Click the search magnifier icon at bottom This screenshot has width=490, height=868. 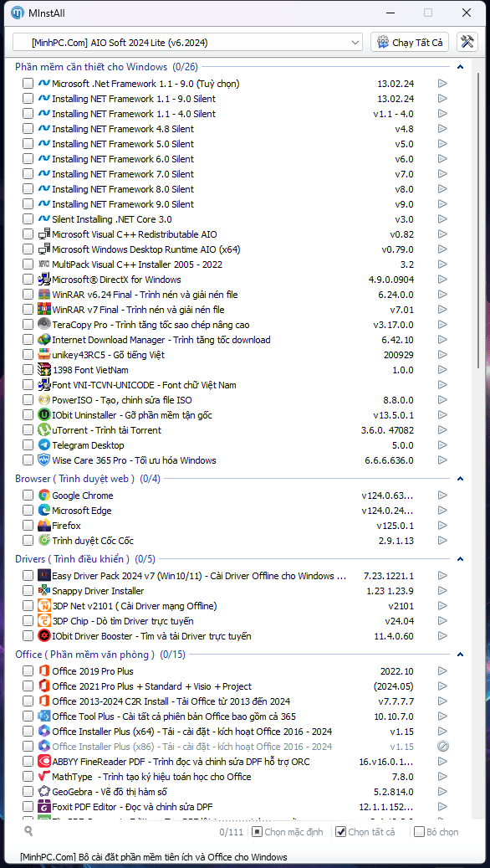[28, 831]
